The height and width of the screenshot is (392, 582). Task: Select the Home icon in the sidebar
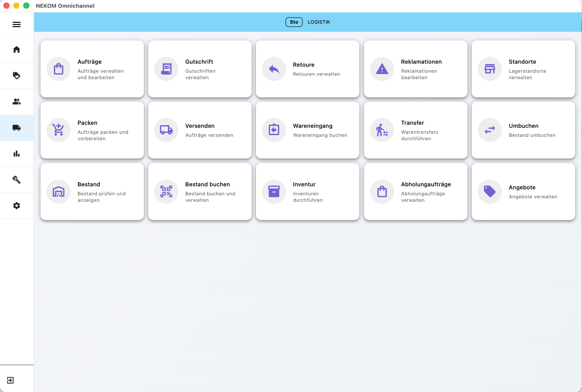point(16,49)
